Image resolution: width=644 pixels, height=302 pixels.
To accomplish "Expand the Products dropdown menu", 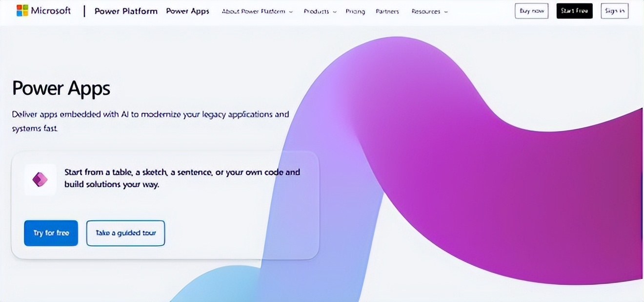I will pos(320,11).
